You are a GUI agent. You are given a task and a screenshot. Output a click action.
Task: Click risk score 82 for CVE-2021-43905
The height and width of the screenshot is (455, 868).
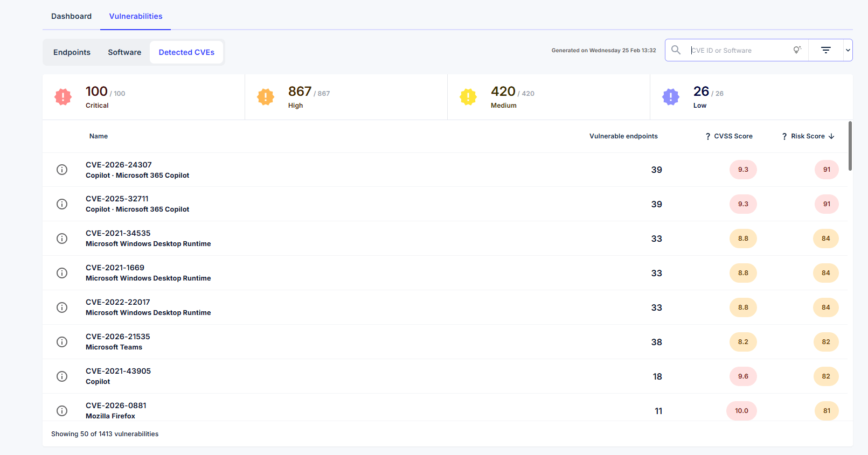826,376
